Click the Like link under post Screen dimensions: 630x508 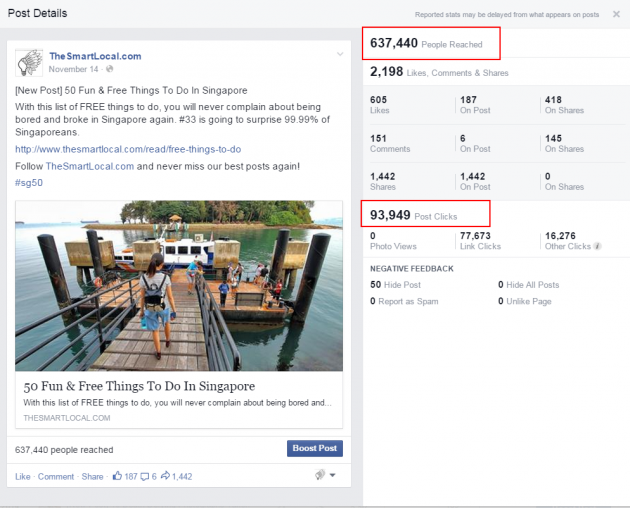23,477
